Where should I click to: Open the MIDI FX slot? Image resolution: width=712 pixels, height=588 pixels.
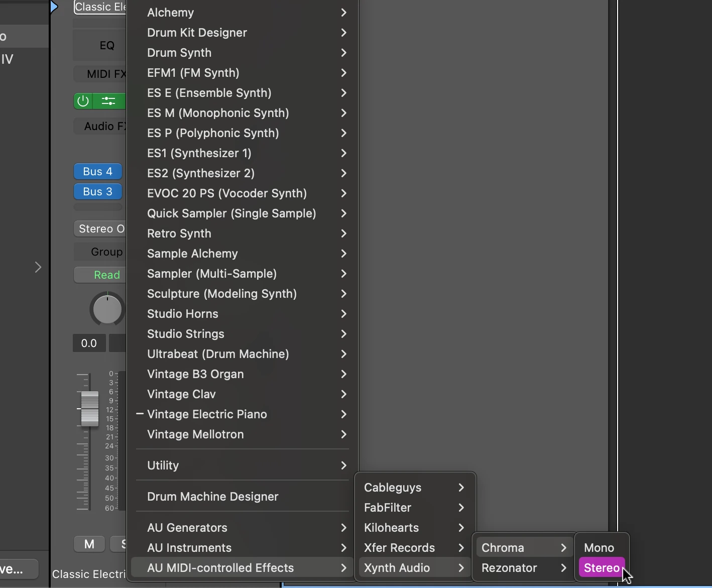pyautogui.click(x=99, y=74)
